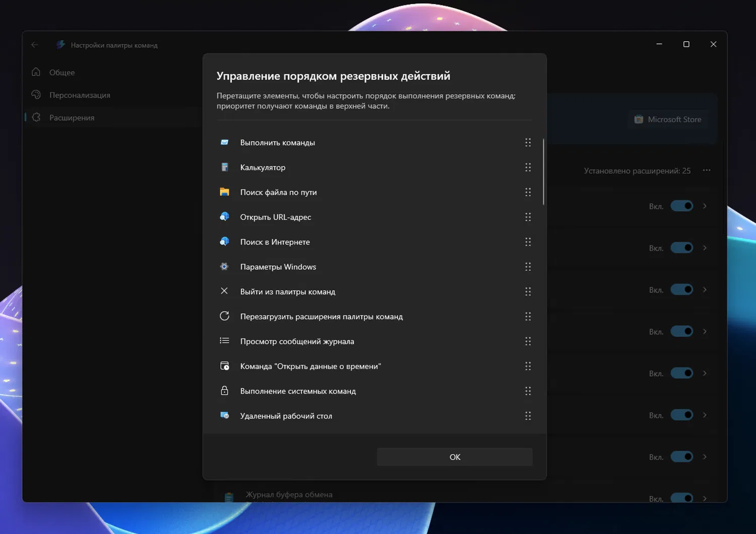Image resolution: width=756 pixels, height=534 pixels.
Task: Click the drag handle for "Параметры Windows"
Action: pos(528,267)
